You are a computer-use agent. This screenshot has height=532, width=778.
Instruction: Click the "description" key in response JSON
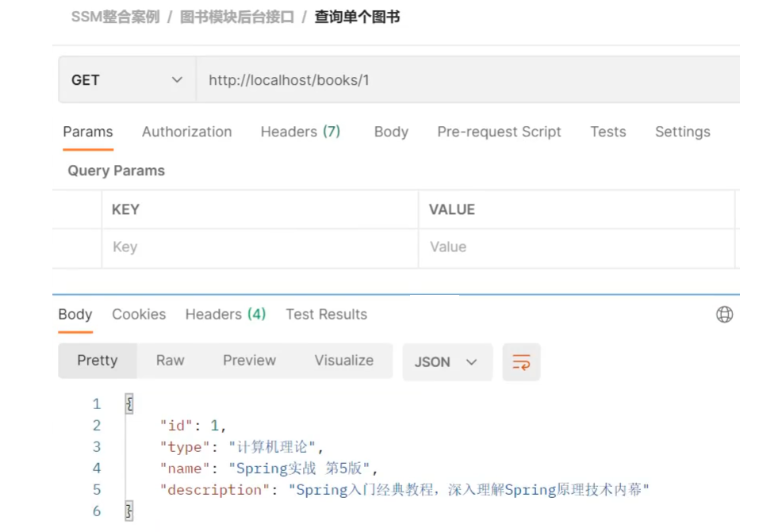click(214, 490)
